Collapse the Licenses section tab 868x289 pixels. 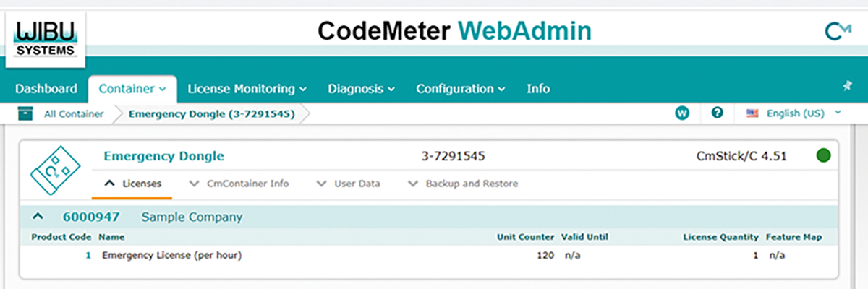click(132, 184)
